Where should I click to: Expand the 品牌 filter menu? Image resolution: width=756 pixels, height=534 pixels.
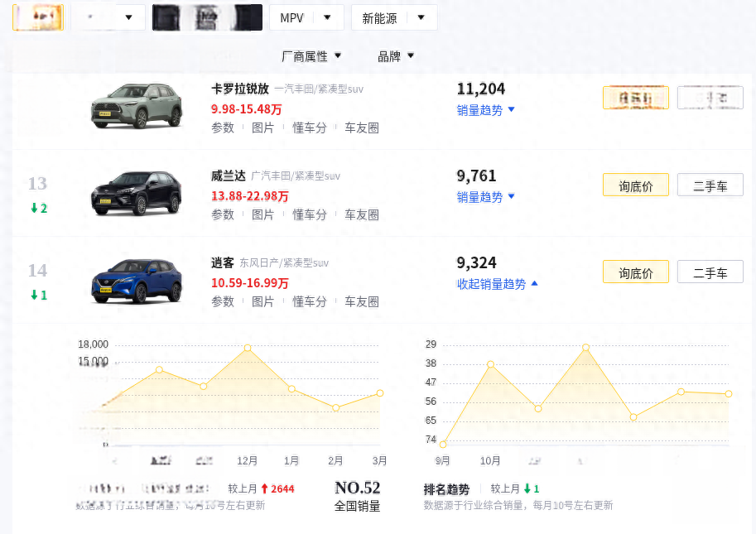coord(395,56)
